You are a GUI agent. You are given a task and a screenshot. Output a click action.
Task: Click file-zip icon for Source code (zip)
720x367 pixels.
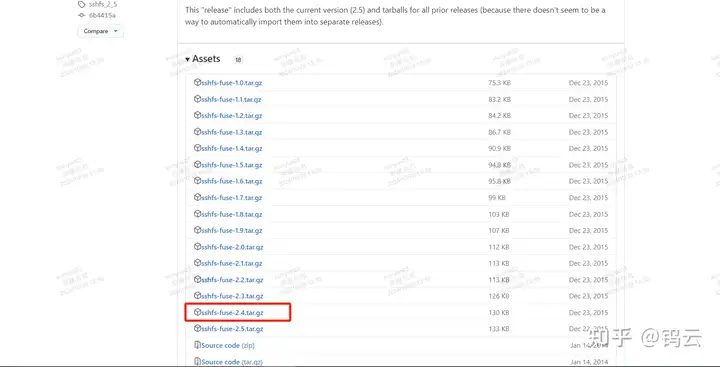tap(197, 345)
